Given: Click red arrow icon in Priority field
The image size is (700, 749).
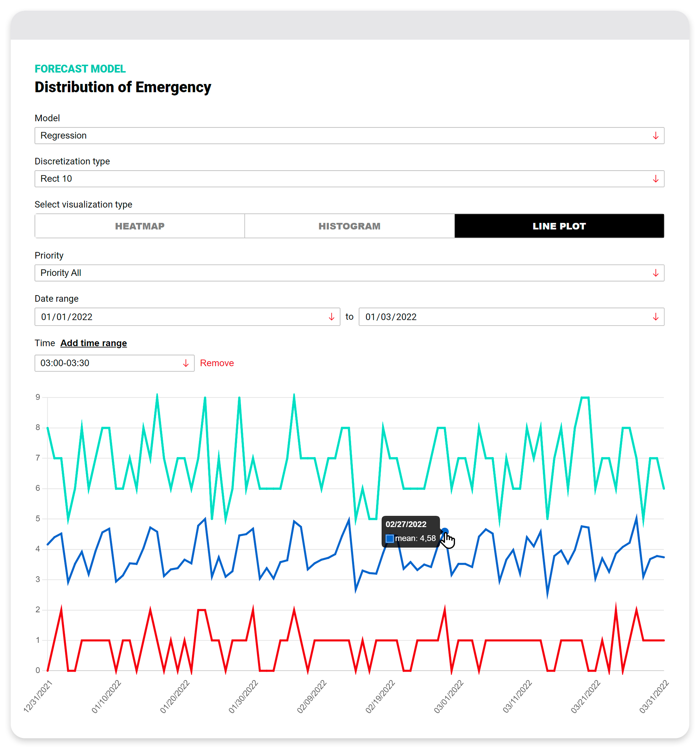Looking at the screenshot, I should pyautogui.click(x=655, y=273).
